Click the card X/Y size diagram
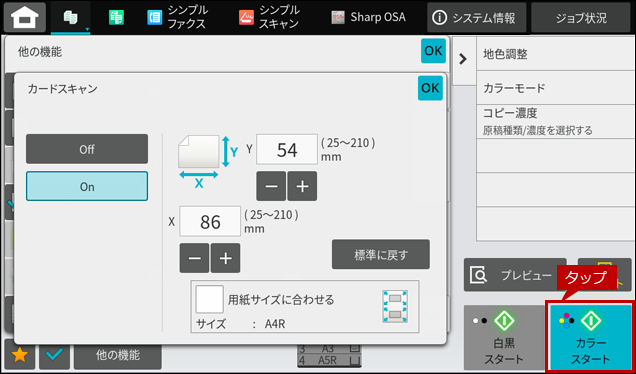The width and height of the screenshot is (636, 374). pos(208,161)
